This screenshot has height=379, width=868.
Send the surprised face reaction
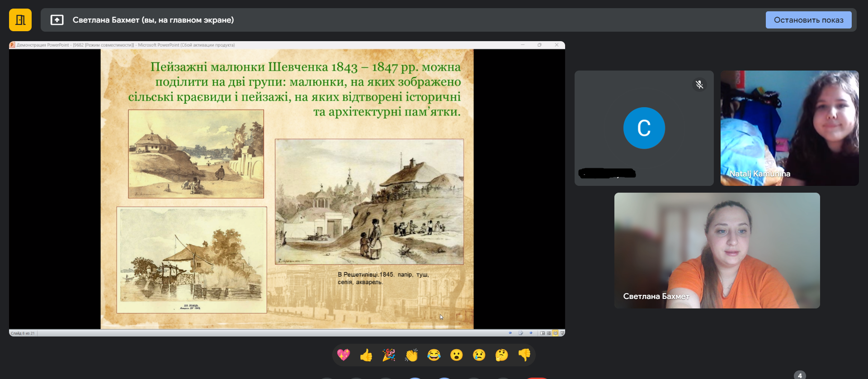[457, 355]
